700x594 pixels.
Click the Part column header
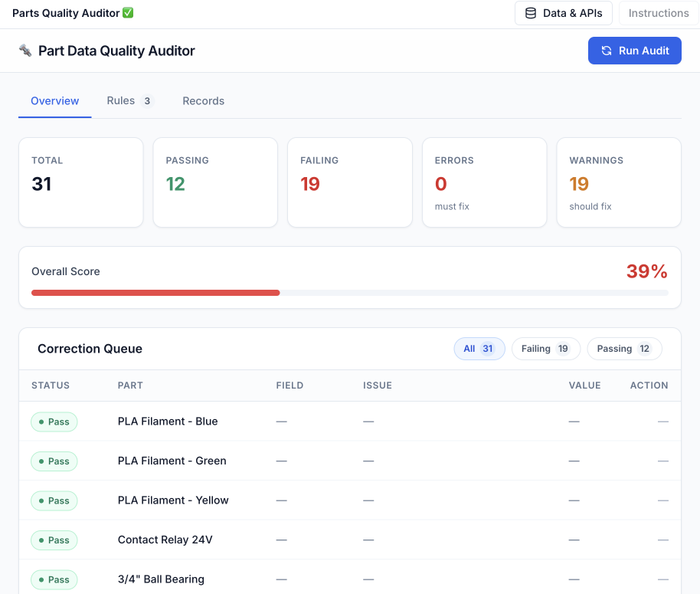pyautogui.click(x=130, y=386)
